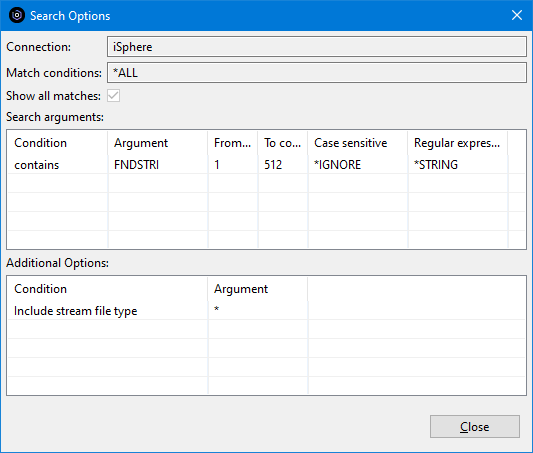
Task: Click the Close button
Action: pyautogui.click(x=475, y=426)
